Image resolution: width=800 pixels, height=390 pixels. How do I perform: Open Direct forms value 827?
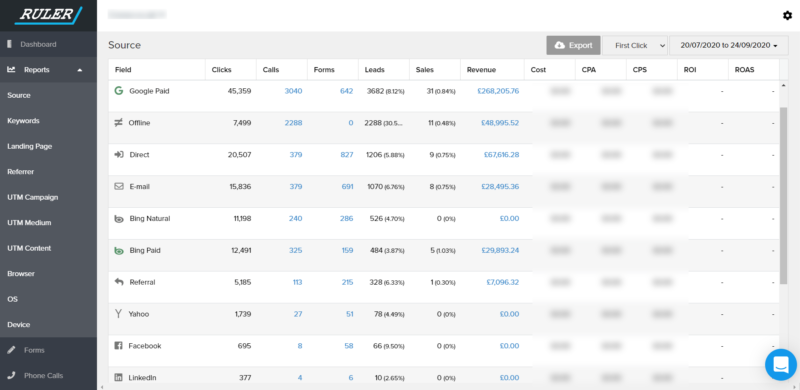click(x=347, y=155)
